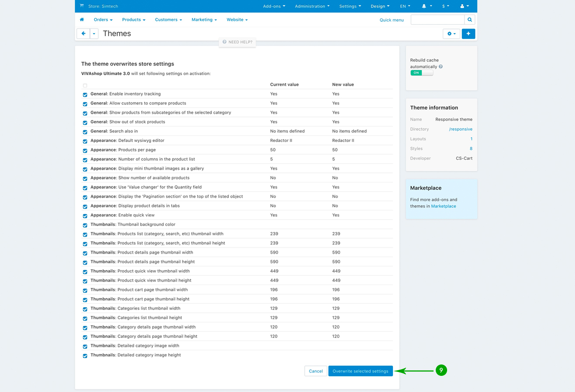
Task: Open the Marketing menu
Action: tap(204, 20)
